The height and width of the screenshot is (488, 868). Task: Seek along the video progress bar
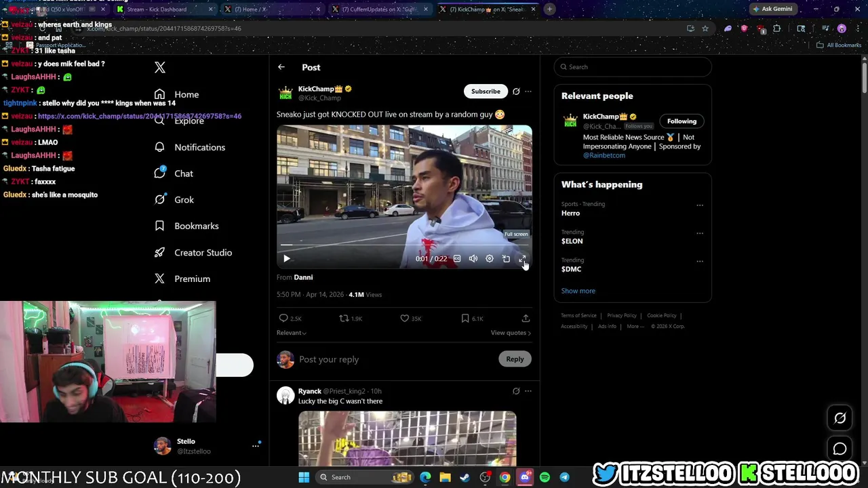404,245
